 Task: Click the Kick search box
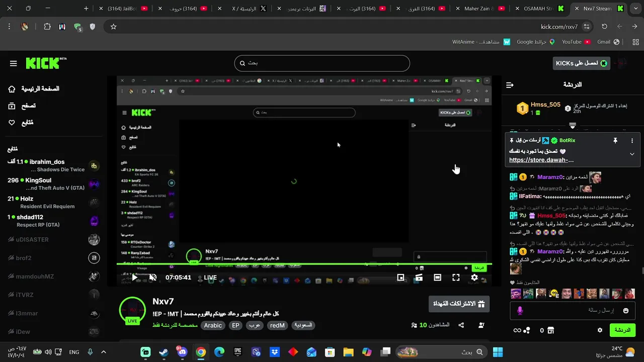(322, 63)
